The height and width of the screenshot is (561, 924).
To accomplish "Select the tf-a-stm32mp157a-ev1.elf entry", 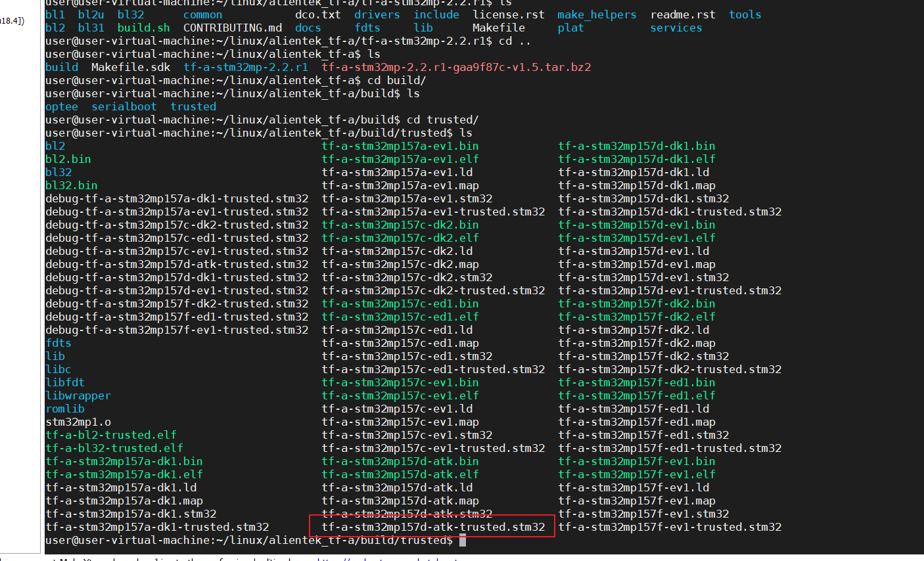I will point(400,159).
